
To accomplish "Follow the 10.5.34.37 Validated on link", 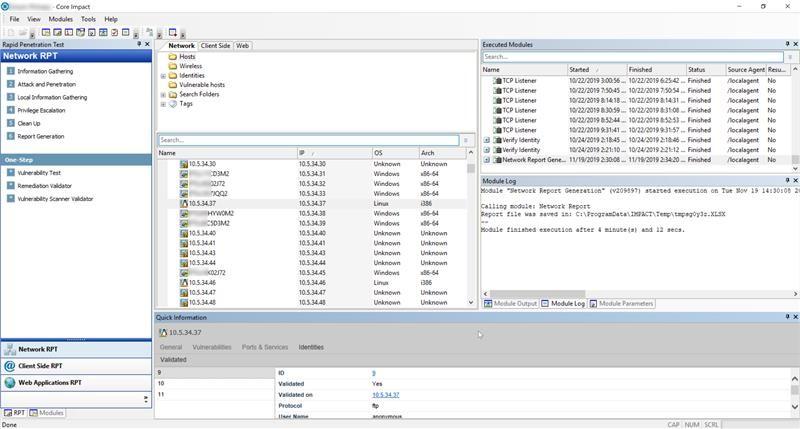I will tap(386, 395).
